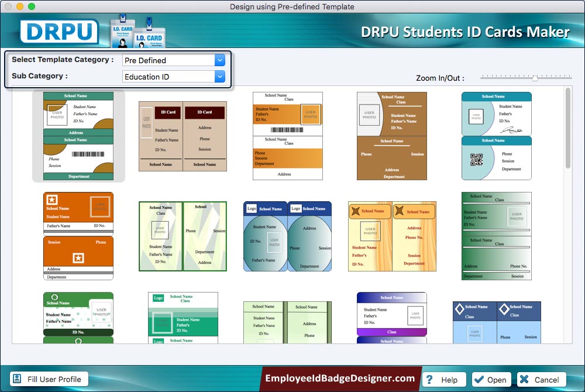
Task: Click the EmployeeIdBadgeDesigner.com link
Action: pyautogui.click(x=340, y=378)
